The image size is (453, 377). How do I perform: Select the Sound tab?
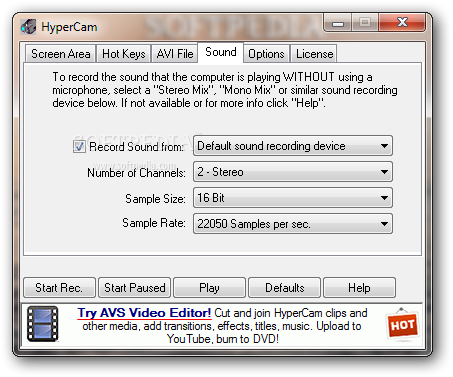[221, 52]
